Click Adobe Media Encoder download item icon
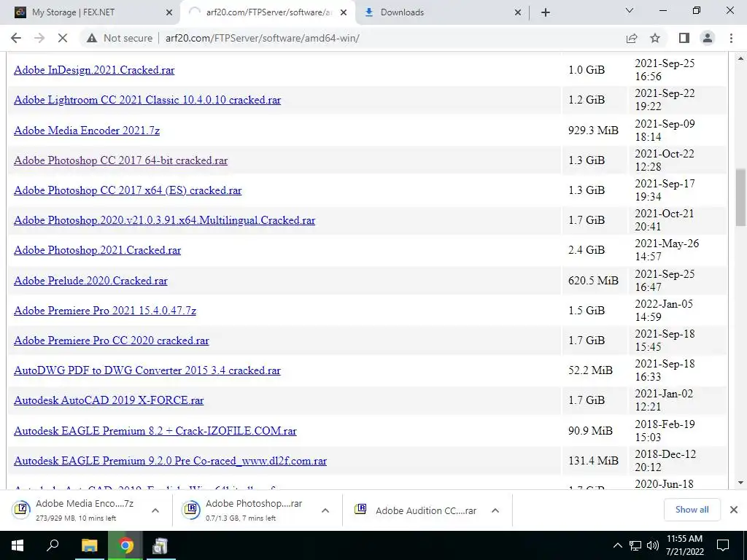The height and width of the screenshot is (560, 747). [21, 510]
